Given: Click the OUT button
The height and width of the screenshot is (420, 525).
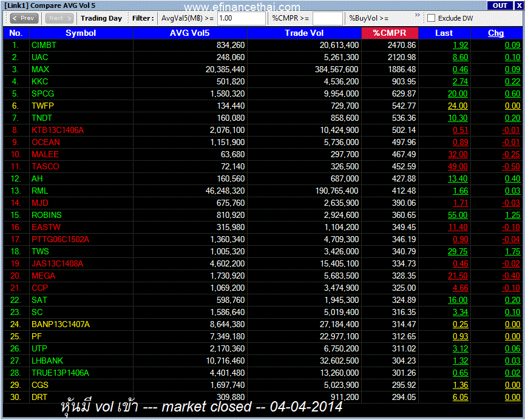Looking at the screenshot, I should pos(500,5).
